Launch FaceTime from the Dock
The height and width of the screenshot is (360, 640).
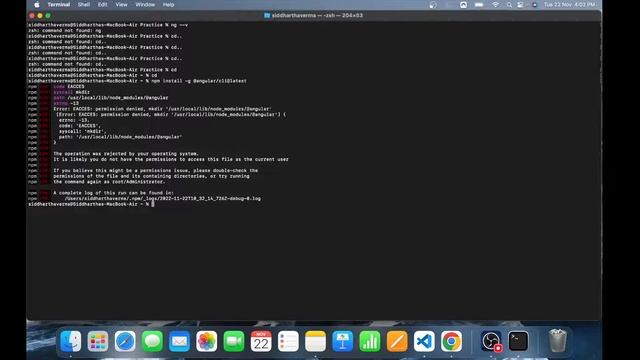click(234, 341)
